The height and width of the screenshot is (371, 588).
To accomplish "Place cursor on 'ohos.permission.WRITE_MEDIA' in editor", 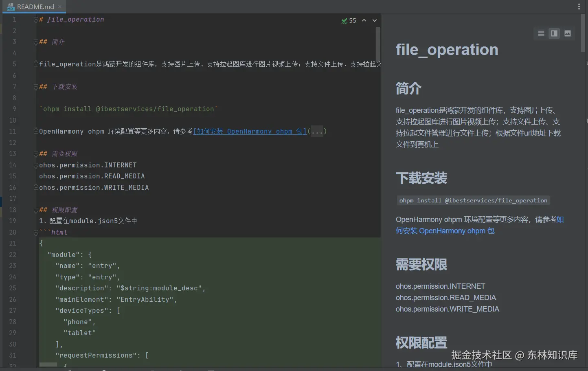I will [x=94, y=188].
